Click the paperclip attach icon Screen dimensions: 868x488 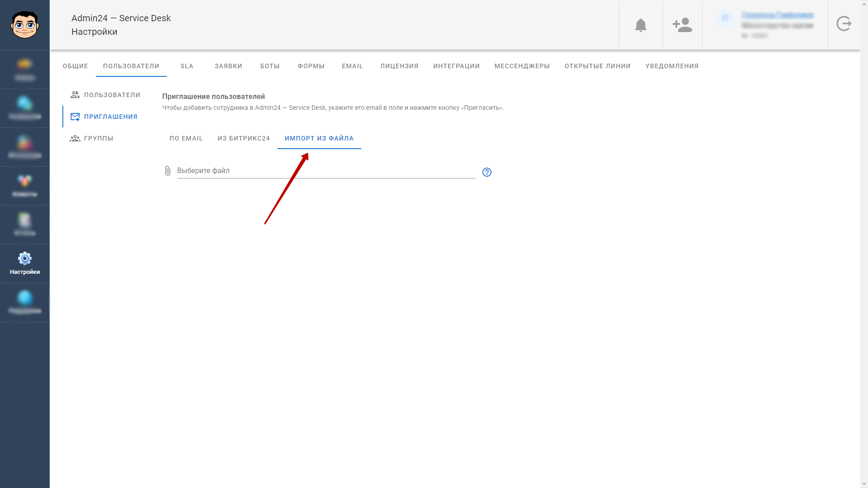[168, 171]
